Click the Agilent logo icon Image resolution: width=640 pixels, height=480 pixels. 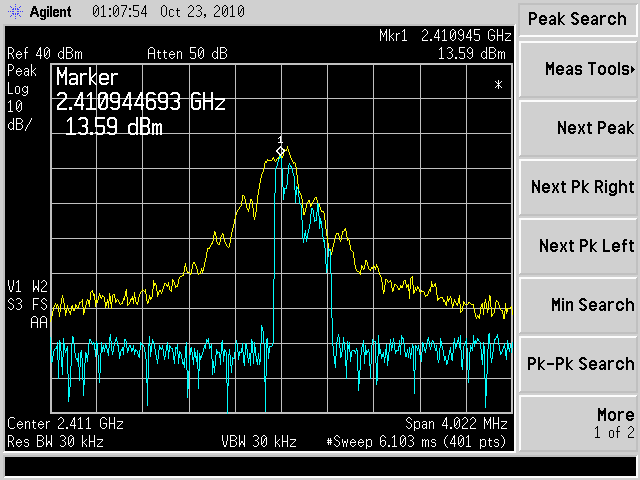(16, 12)
